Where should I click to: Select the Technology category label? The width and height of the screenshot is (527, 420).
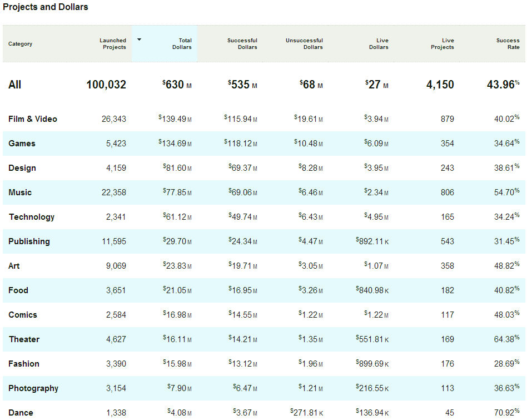pos(32,217)
